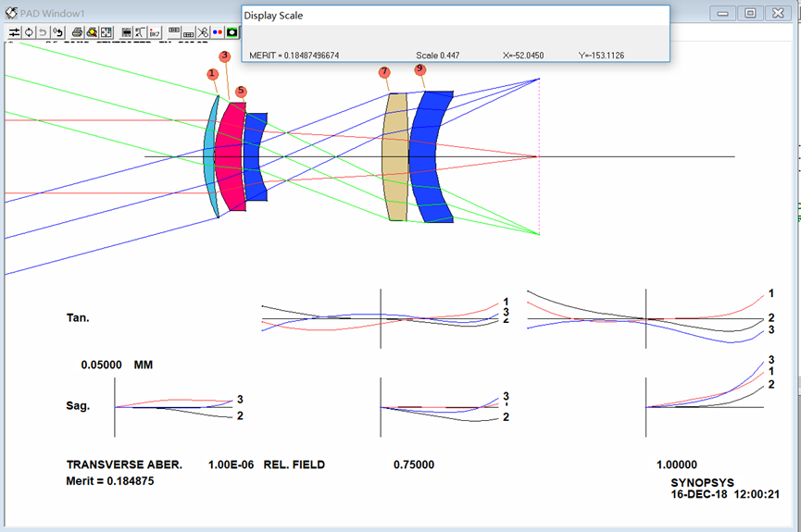Click the 1.00E-06 field value
The width and height of the screenshot is (801, 532).
[231, 464]
